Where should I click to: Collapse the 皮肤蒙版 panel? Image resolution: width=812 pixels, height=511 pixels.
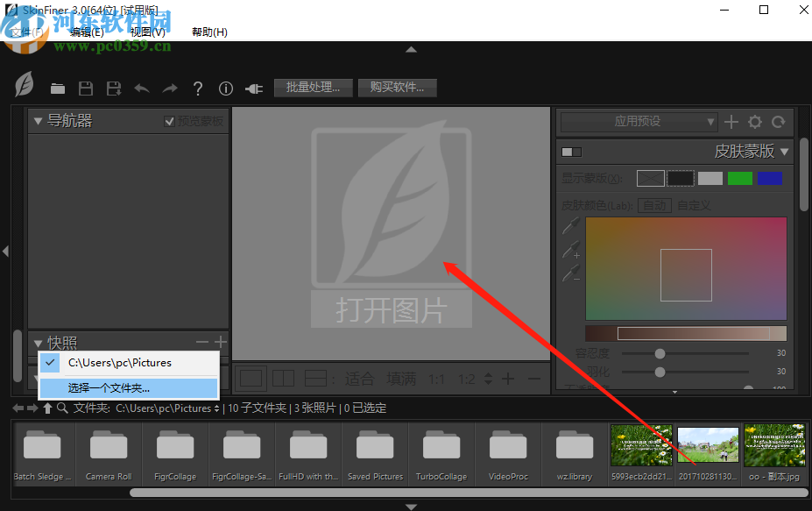784,151
